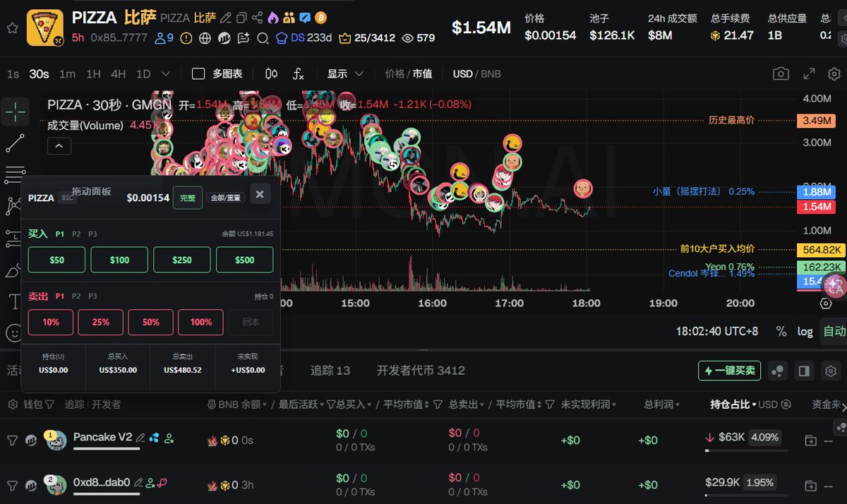The width and height of the screenshot is (847, 504).
Task: Switch to 1H timeframe
Action: click(93, 73)
